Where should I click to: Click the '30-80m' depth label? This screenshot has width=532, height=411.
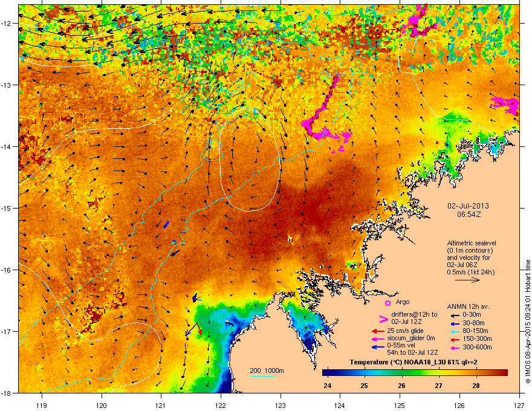click(x=473, y=323)
